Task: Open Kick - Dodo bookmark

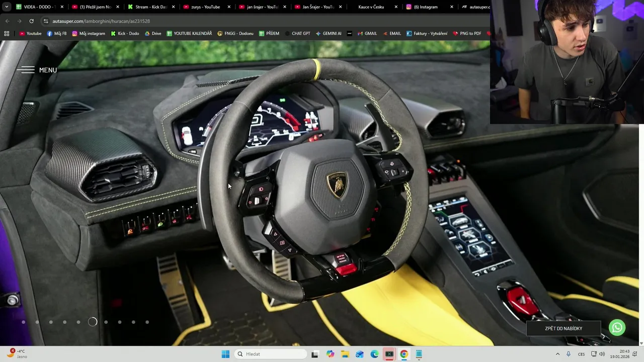Action: pyautogui.click(x=125, y=34)
